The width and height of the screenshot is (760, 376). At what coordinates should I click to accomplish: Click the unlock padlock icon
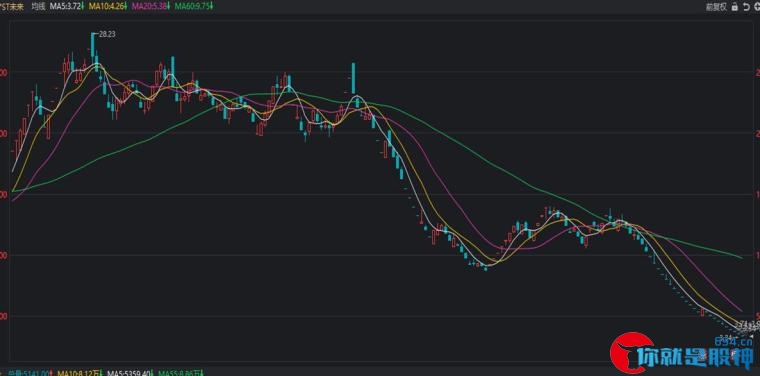735,6
